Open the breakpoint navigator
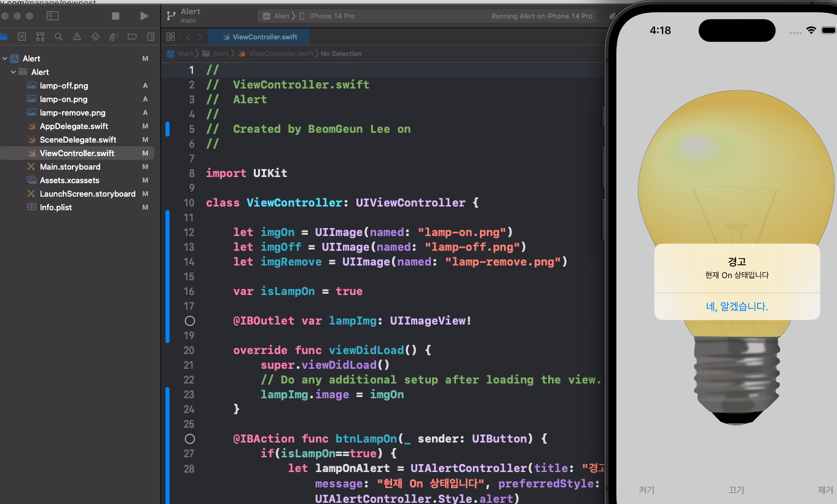The image size is (837, 504). tap(132, 37)
